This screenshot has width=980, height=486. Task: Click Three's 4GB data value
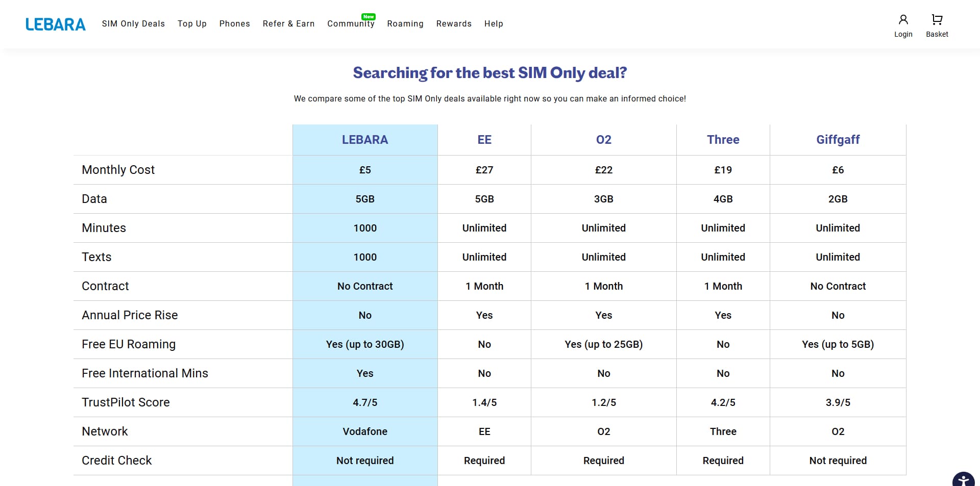(723, 199)
